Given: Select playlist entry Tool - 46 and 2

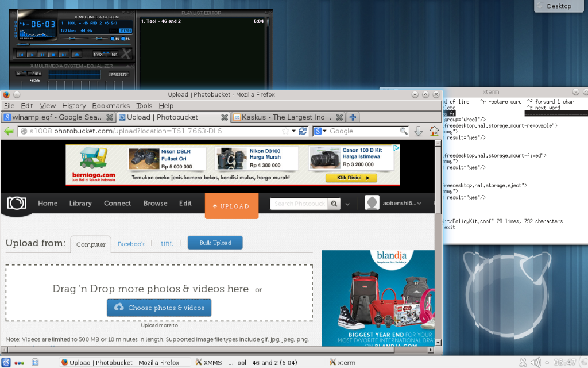Looking at the screenshot, I should click(x=202, y=21).
